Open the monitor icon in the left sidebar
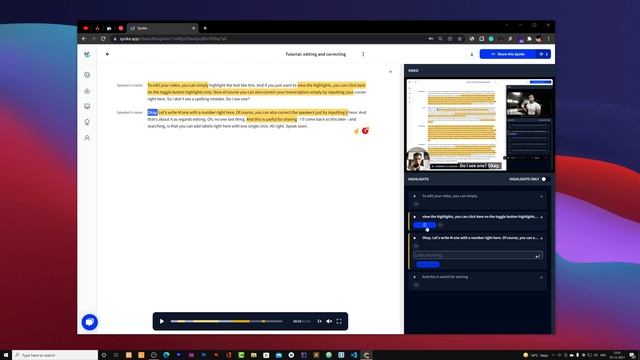The image size is (640, 360). coord(87,106)
